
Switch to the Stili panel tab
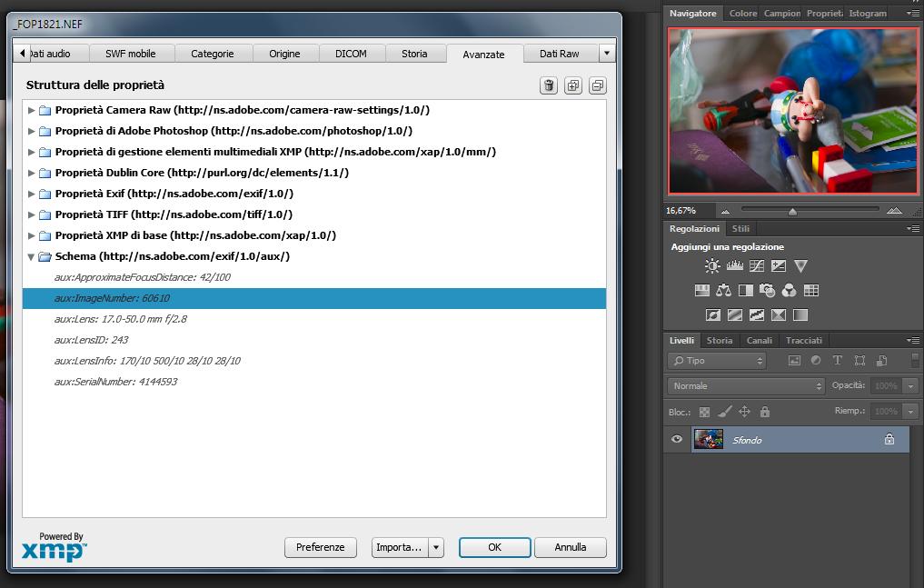coord(740,229)
